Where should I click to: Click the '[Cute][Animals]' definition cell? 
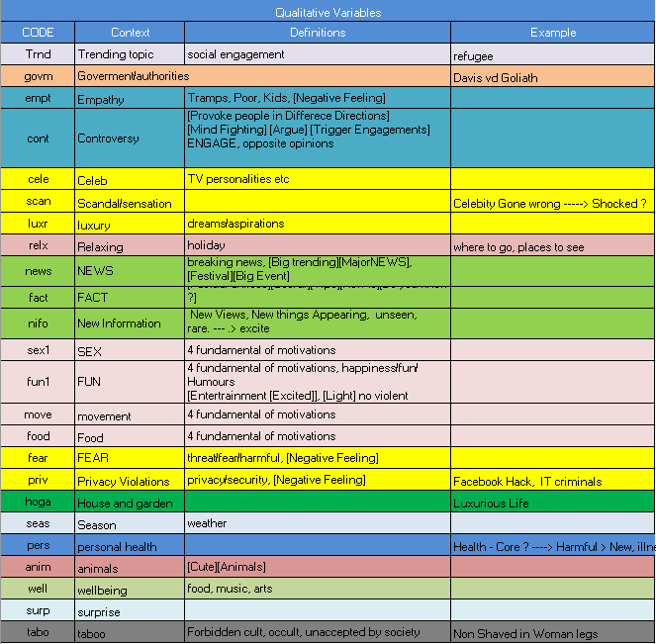[x=317, y=567]
